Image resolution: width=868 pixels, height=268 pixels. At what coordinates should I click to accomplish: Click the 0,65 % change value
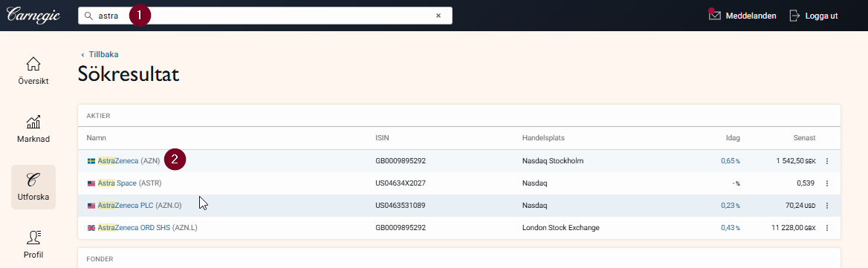pos(731,161)
